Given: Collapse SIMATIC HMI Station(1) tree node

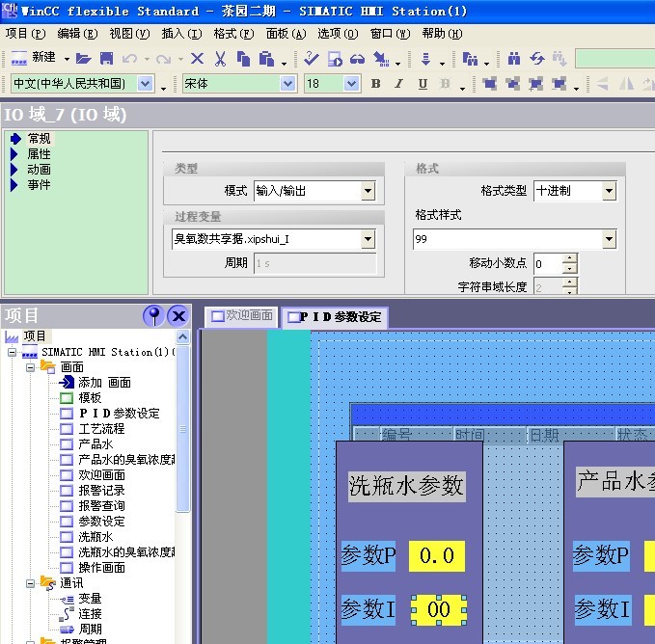Looking at the screenshot, I should coord(13,352).
